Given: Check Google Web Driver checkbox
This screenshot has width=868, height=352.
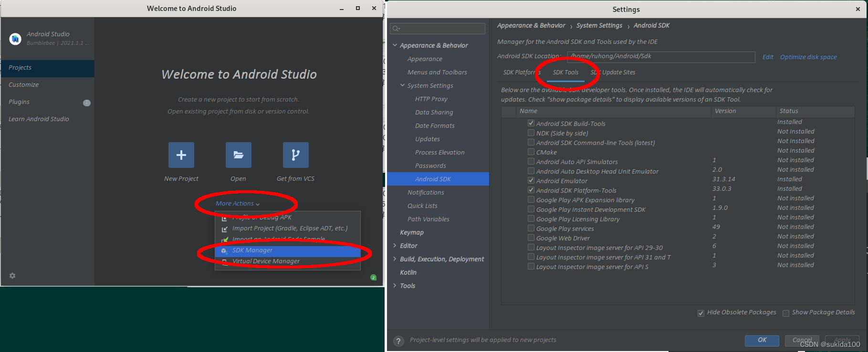Looking at the screenshot, I should (x=531, y=238).
